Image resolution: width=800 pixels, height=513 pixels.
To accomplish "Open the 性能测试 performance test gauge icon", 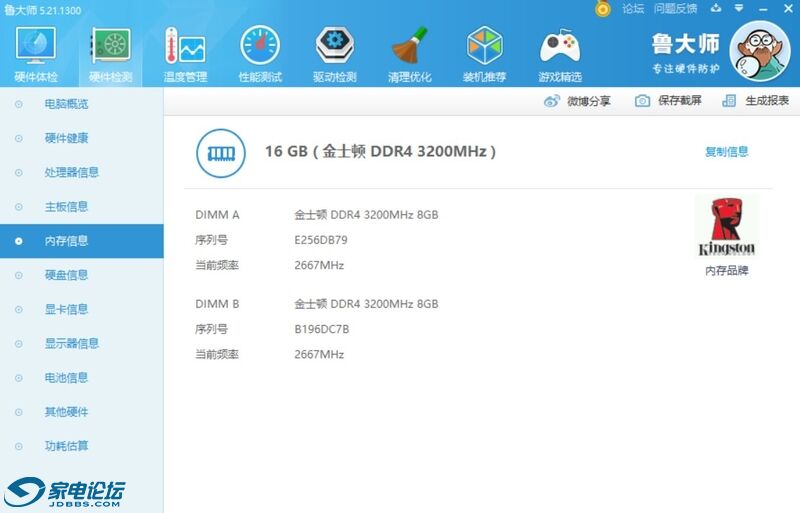I will click(x=260, y=46).
